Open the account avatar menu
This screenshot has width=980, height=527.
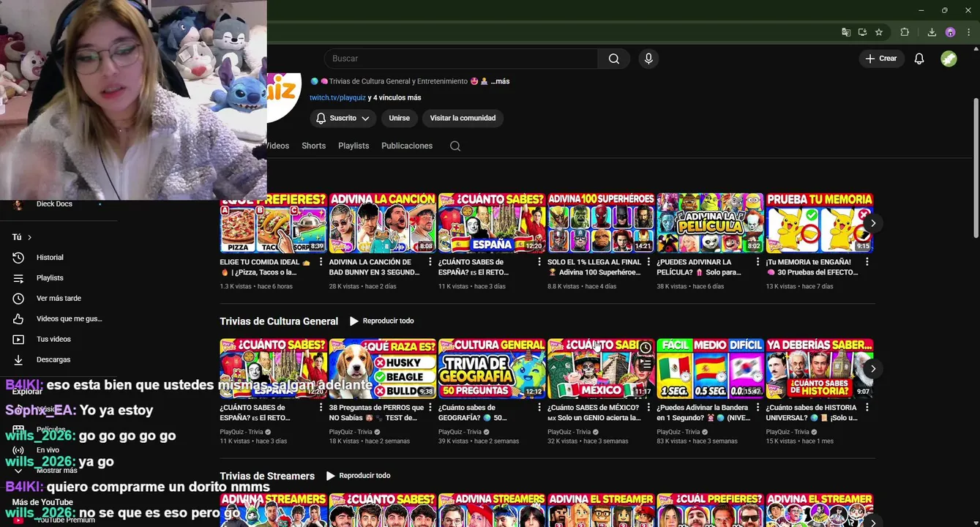(949, 59)
